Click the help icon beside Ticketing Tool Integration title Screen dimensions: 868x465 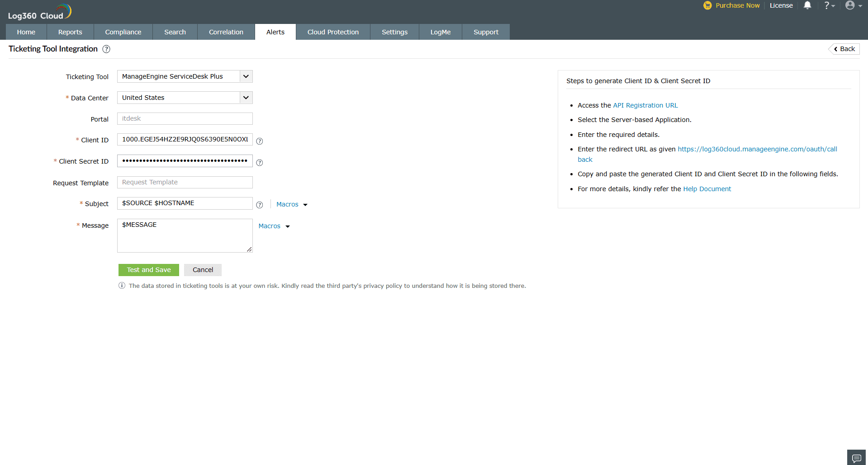point(106,49)
